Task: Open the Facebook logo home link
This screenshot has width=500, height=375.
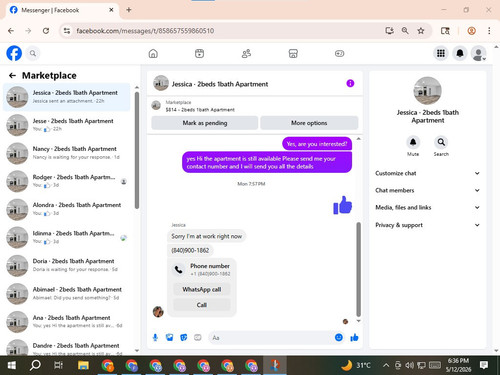Action: coord(14,53)
